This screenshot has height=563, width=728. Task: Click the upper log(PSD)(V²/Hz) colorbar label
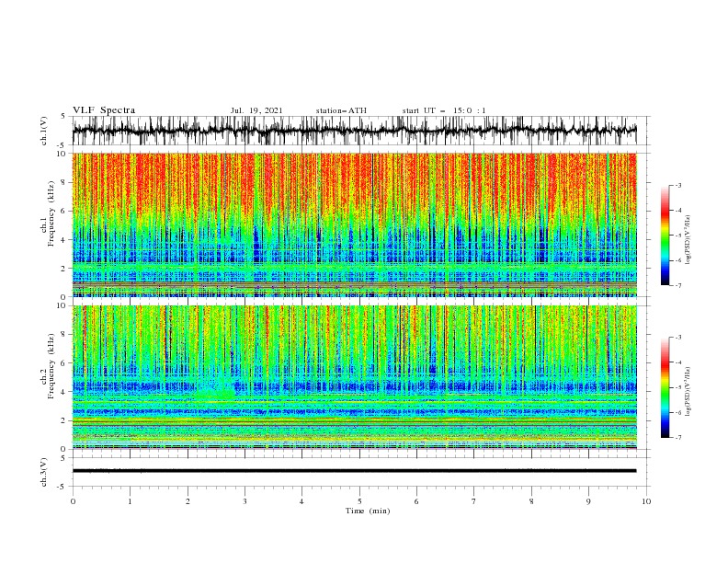[688, 240]
